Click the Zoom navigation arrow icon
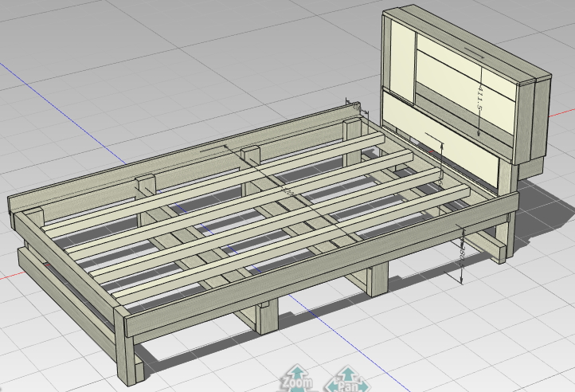 [297, 378]
